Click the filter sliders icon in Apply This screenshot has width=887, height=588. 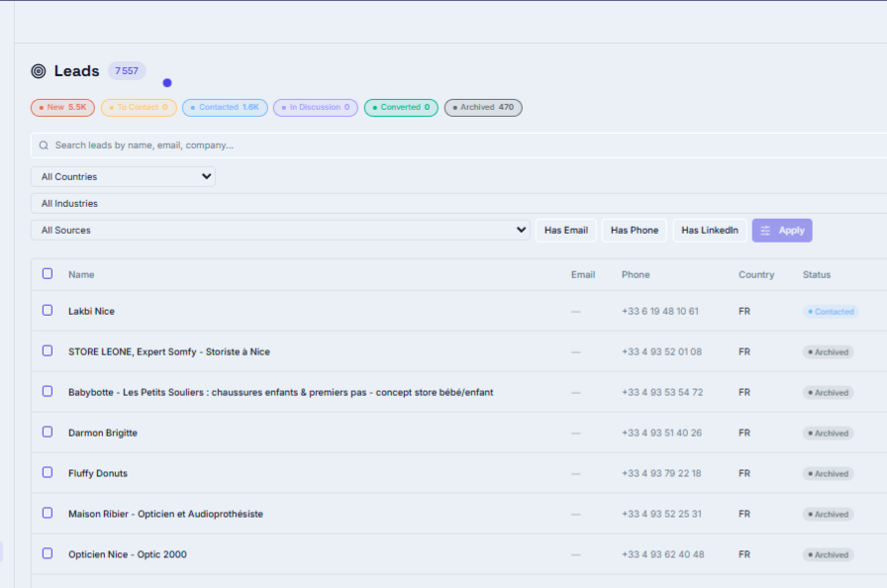[765, 231]
